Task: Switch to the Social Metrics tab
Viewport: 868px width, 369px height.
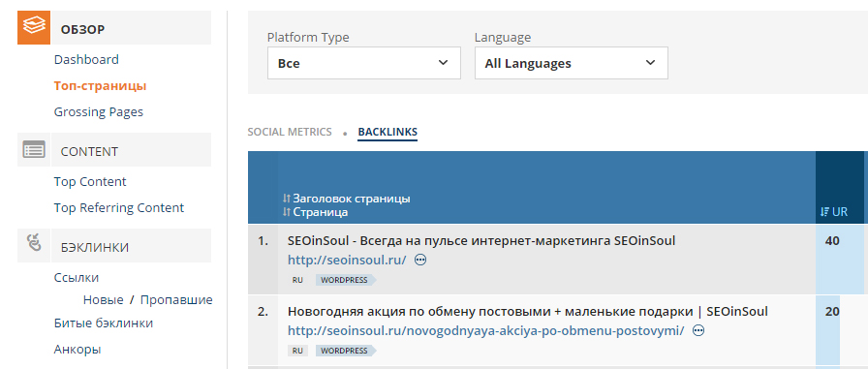Action: [x=290, y=132]
